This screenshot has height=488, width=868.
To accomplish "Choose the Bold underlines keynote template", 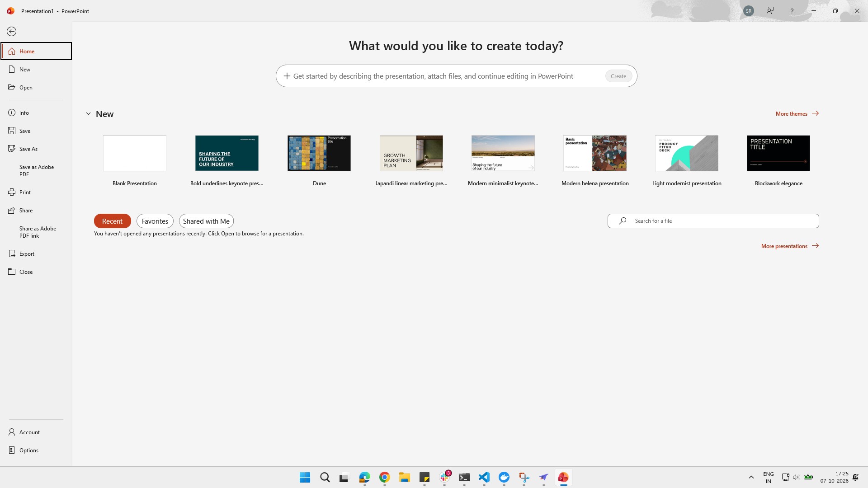I will coord(227,153).
